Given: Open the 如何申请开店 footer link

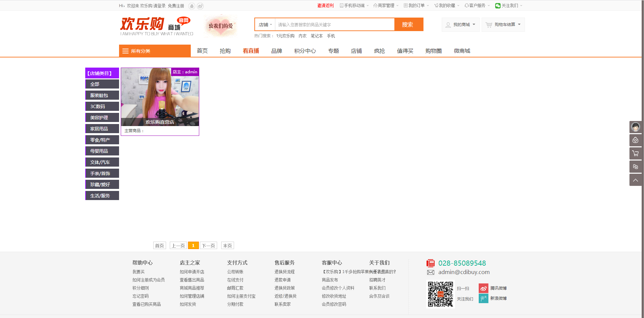Looking at the screenshot, I should (x=192, y=272).
